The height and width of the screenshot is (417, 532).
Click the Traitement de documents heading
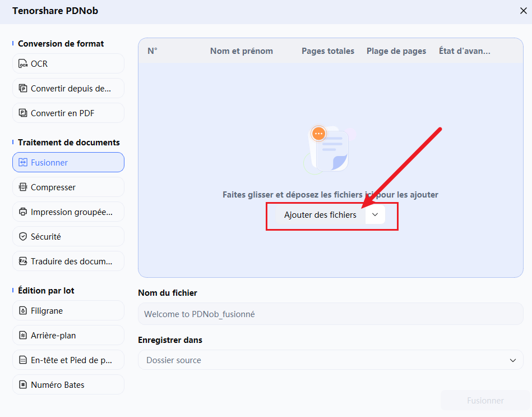tap(69, 143)
